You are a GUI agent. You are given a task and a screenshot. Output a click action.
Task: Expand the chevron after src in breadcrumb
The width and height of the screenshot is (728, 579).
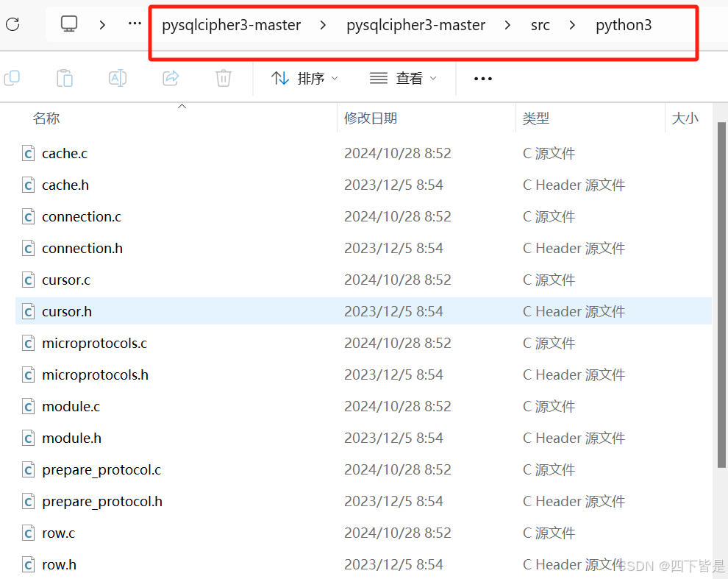point(573,24)
